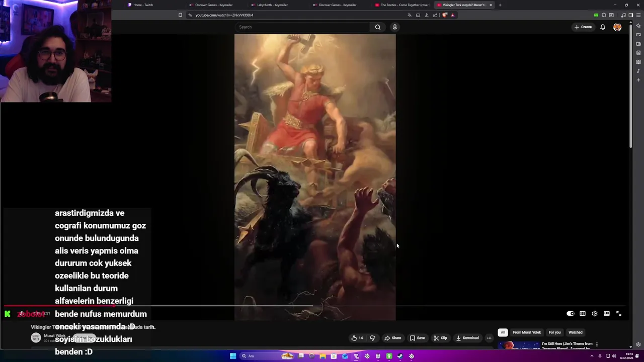Click the sidebar settings gear at bottom right

click(x=638, y=344)
